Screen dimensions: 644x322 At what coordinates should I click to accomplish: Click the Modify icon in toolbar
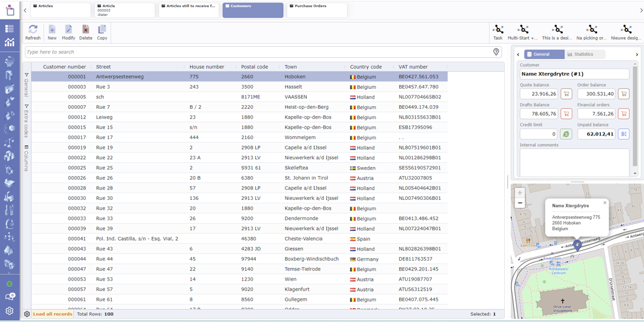[69, 32]
